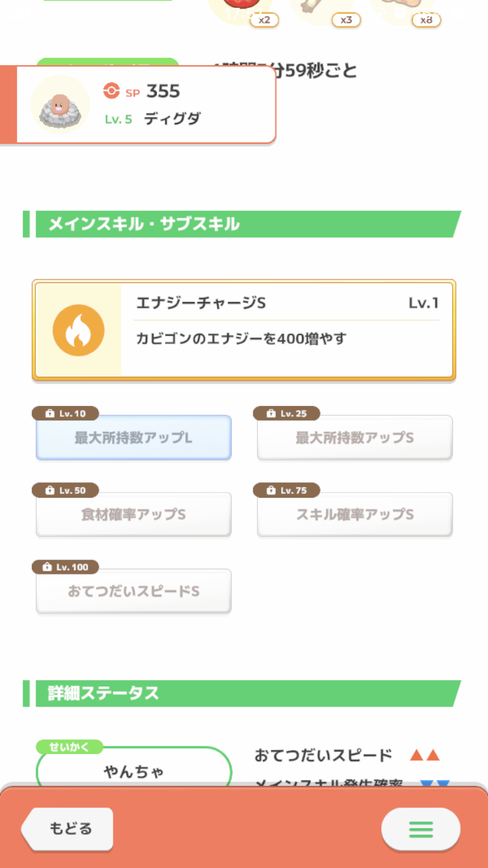Tap the やんちゃ nature box
Image resolution: width=488 pixels, height=868 pixels.
(x=133, y=772)
